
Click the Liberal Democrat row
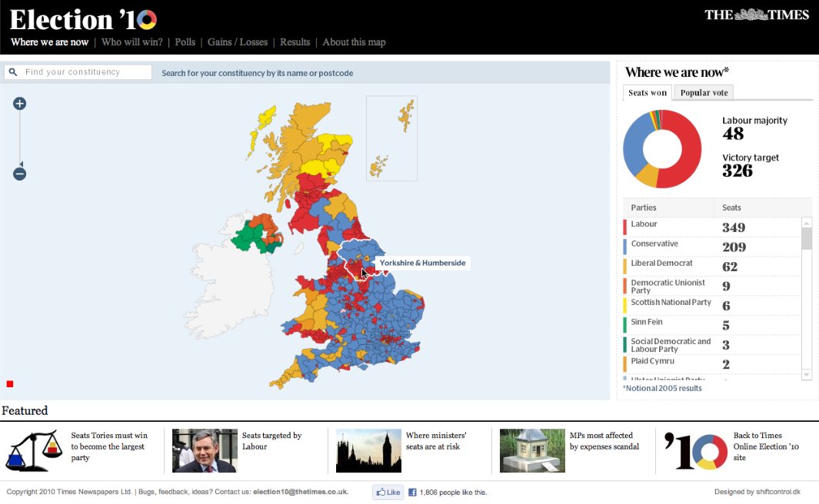point(711,266)
